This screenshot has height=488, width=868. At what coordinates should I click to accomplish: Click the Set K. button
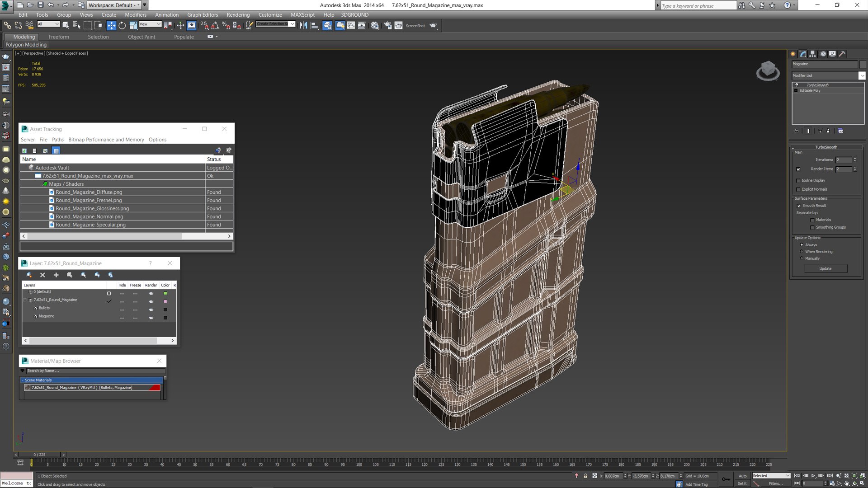[743, 483]
